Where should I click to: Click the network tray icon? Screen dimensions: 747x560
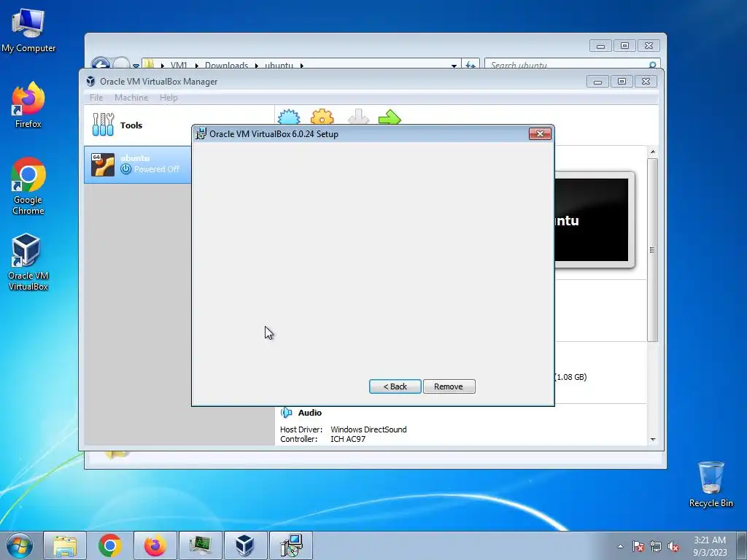click(656, 546)
